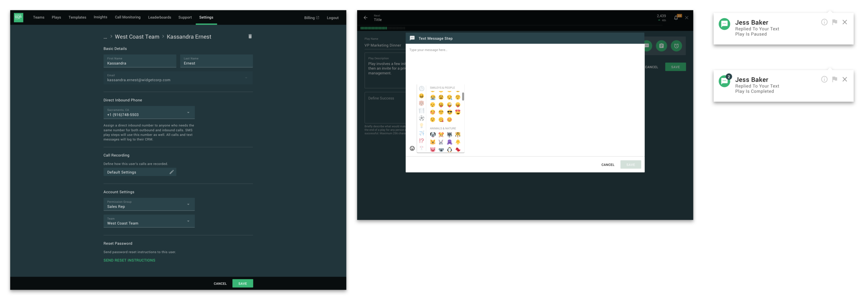Jump to animals bear emoji category
Viewport: 868px width, 300px height.
(x=422, y=103)
